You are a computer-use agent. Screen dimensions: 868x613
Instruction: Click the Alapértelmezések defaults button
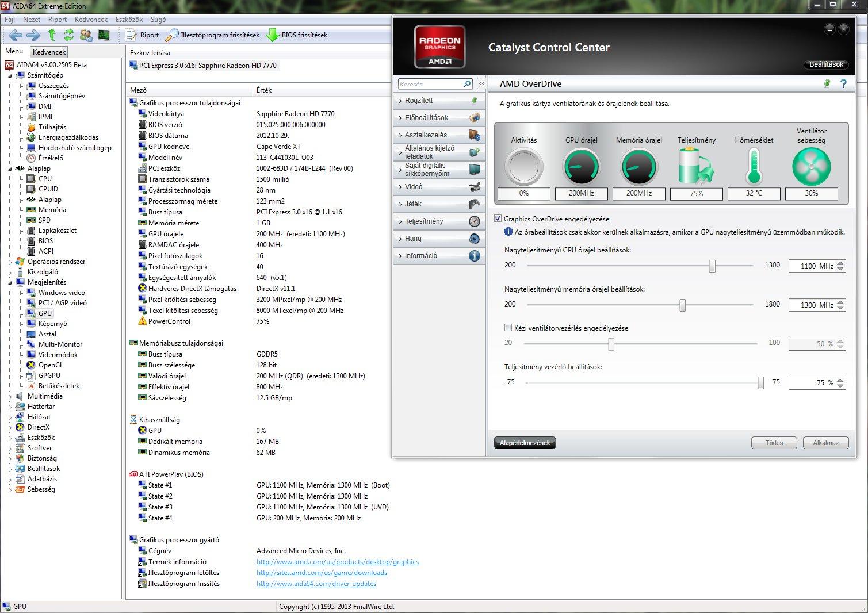click(x=525, y=443)
